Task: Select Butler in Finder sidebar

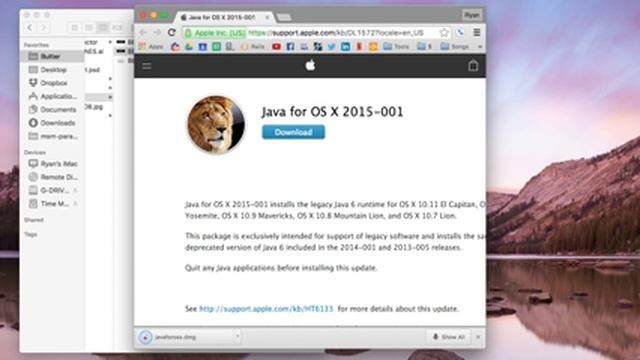Action: click(52, 56)
